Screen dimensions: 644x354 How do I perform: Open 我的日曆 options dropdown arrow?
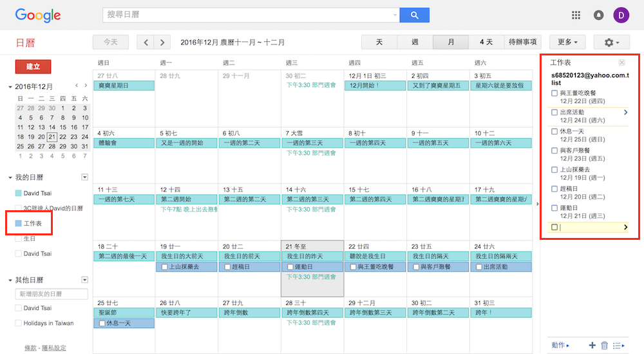[x=84, y=177]
